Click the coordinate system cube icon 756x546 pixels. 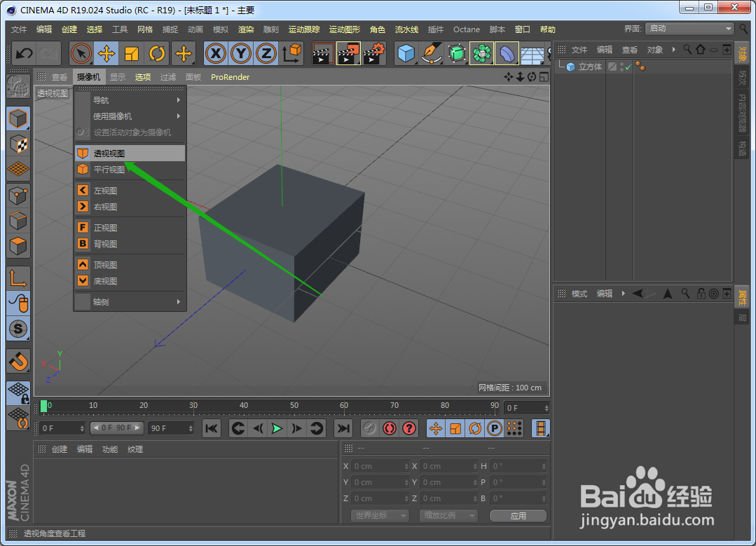click(x=291, y=53)
